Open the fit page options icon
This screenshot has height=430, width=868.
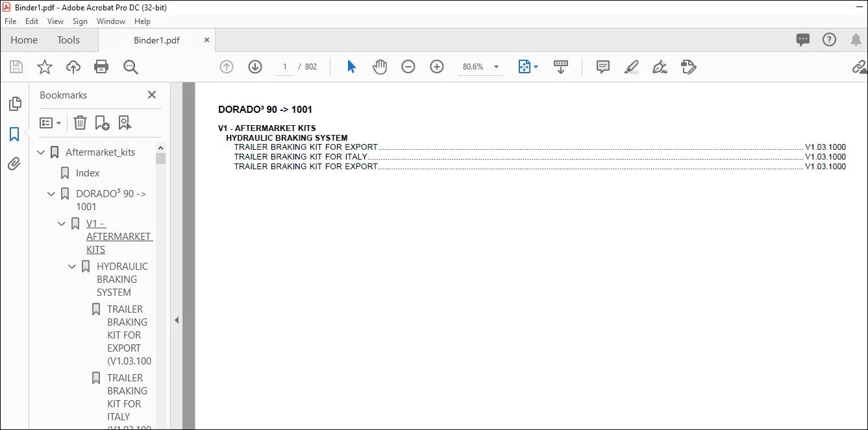(525, 67)
